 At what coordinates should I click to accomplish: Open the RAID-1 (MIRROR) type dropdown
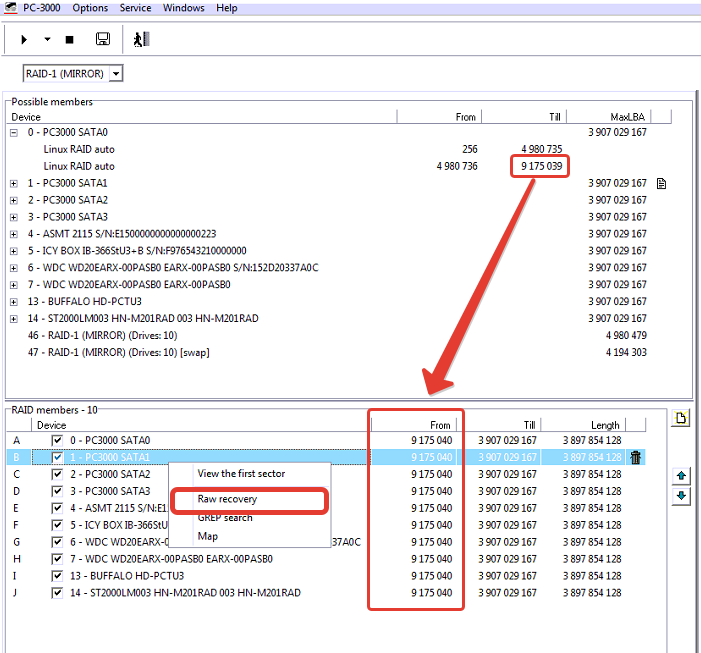[116, 74]
